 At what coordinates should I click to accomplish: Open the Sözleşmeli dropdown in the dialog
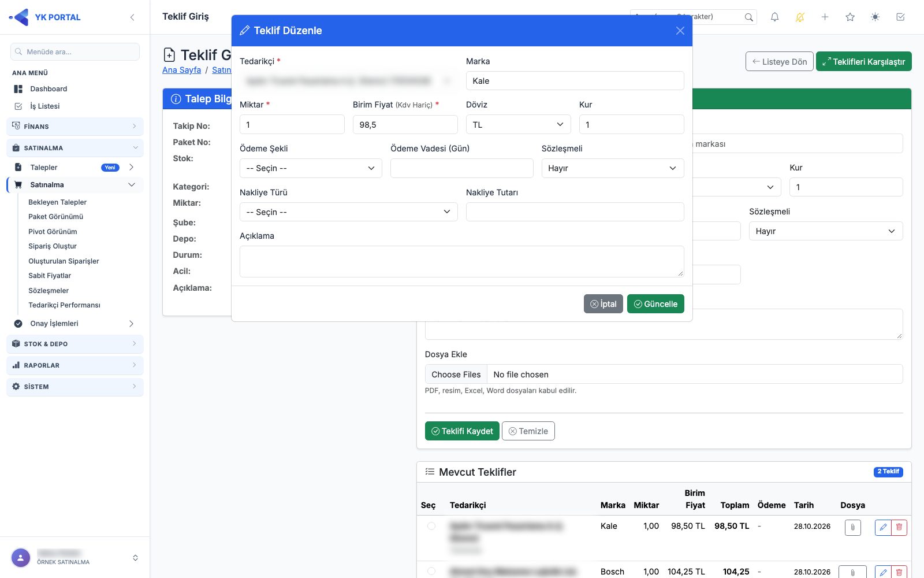coord(613,168)
